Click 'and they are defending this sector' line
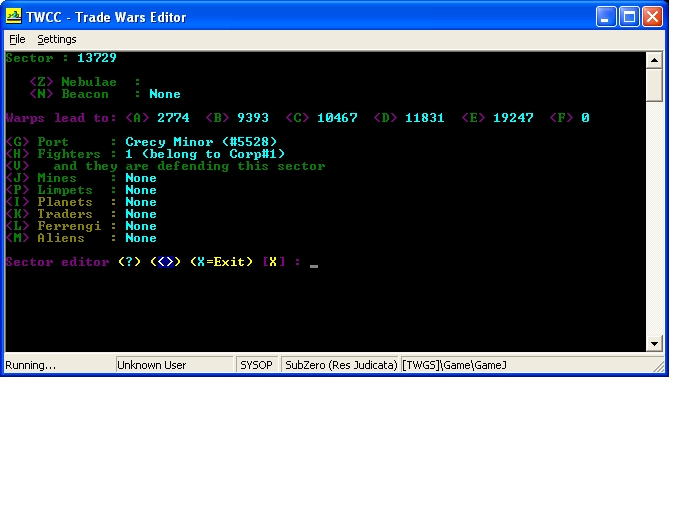The image size is (700, 525). tap(189, 166)
